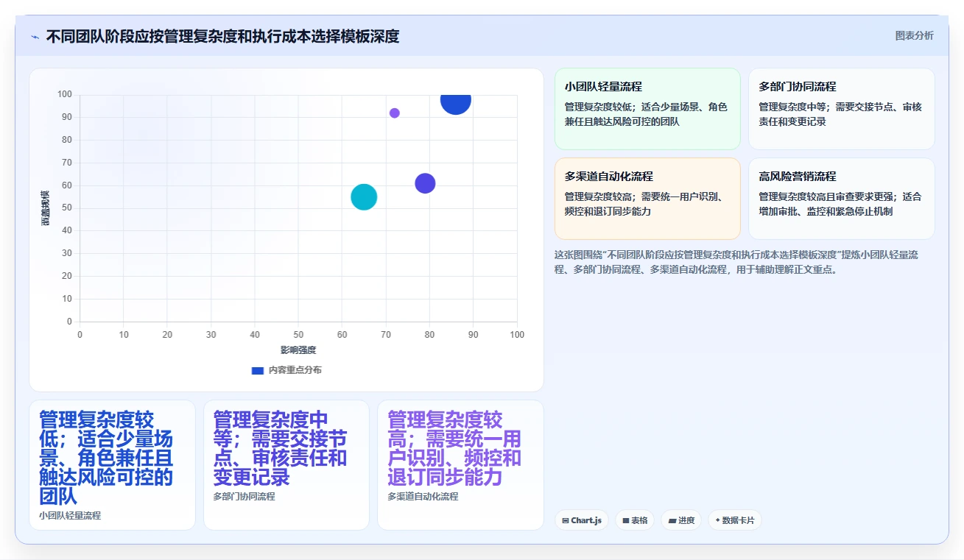This screenshot has width=964, height=560.
Task: Click 多渠道自动化流程 caption under purple card
Action: point(423,497)
